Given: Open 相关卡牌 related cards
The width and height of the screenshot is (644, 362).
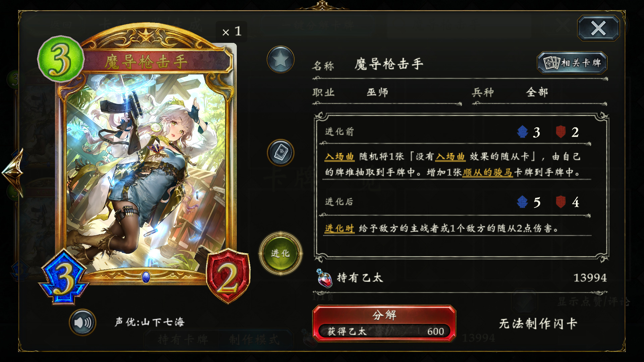Looking at the screenshot, I should [x=572, y=63].
